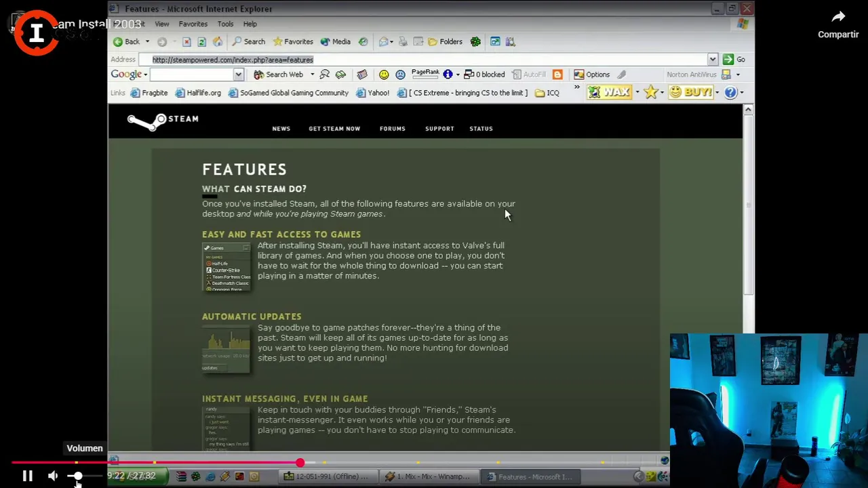Image resolution: width=868 pixels, height=488 pixels.
Task: Click the Search Web button
Action: [278, 75]
